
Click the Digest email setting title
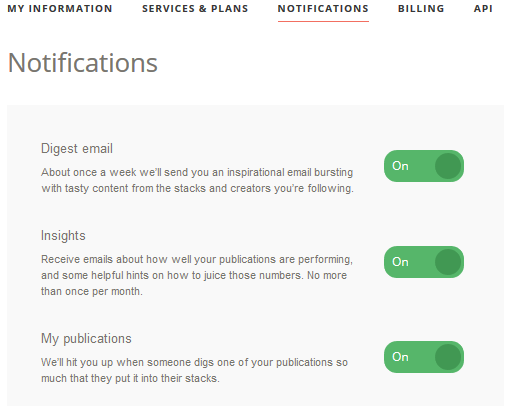(x=77, y=149)
